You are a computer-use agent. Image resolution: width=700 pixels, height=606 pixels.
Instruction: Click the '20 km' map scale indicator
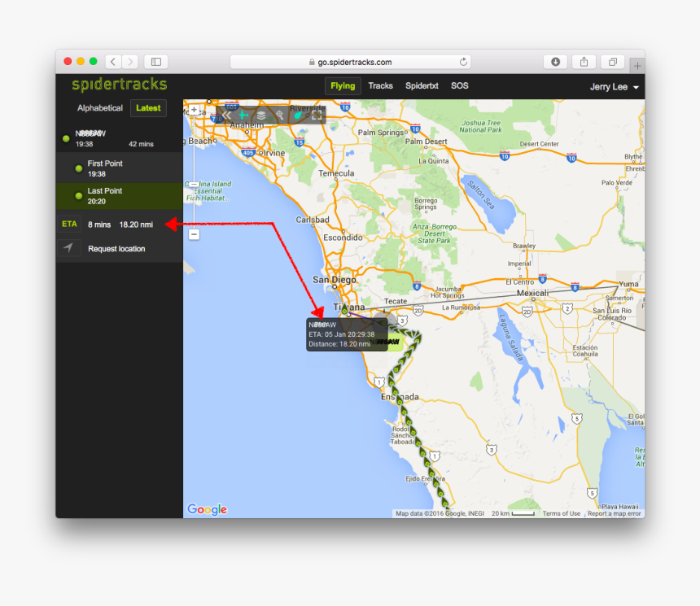pyautogui.click(x=513, y=513)
